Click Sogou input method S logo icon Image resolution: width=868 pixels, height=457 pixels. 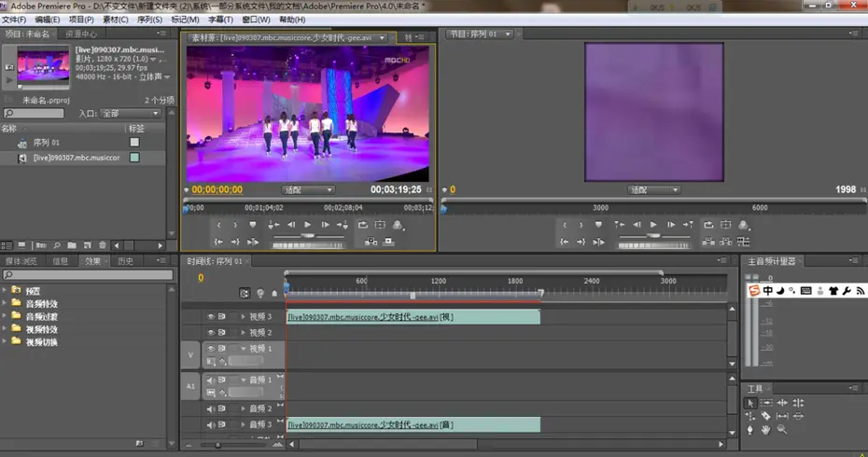coord(754,290)
